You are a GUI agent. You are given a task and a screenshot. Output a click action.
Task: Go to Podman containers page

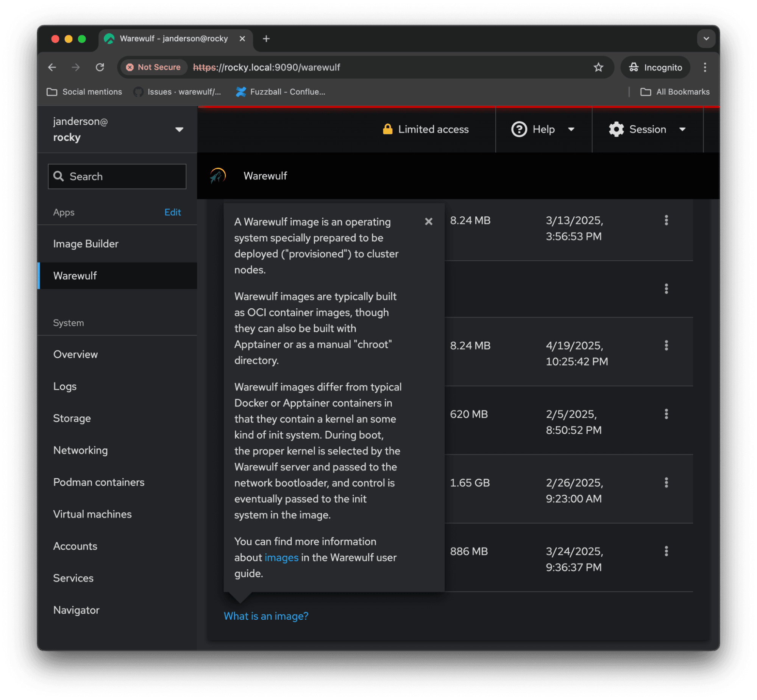click(99, 482)
